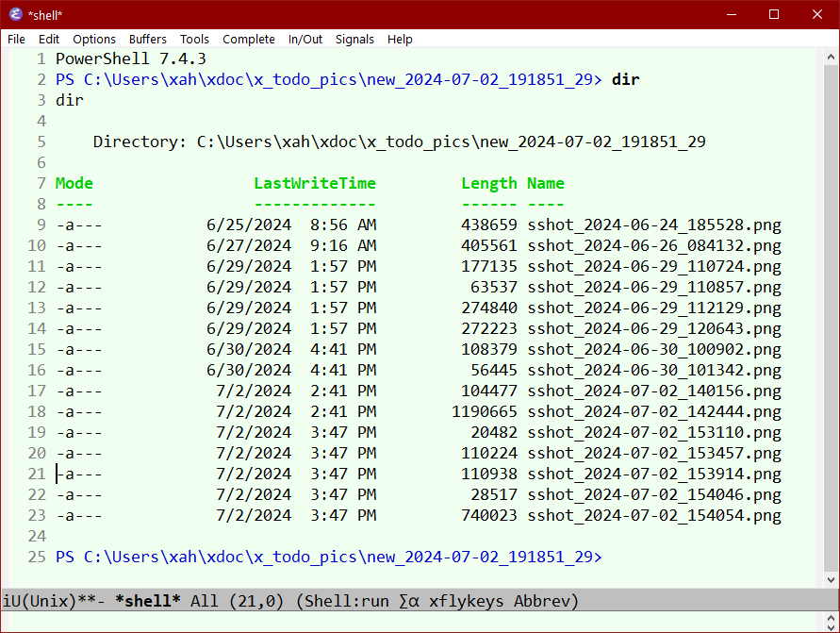840x633 pixels.
Task: Click the Directory path on line 5
Action: click(x=451, y=142)
